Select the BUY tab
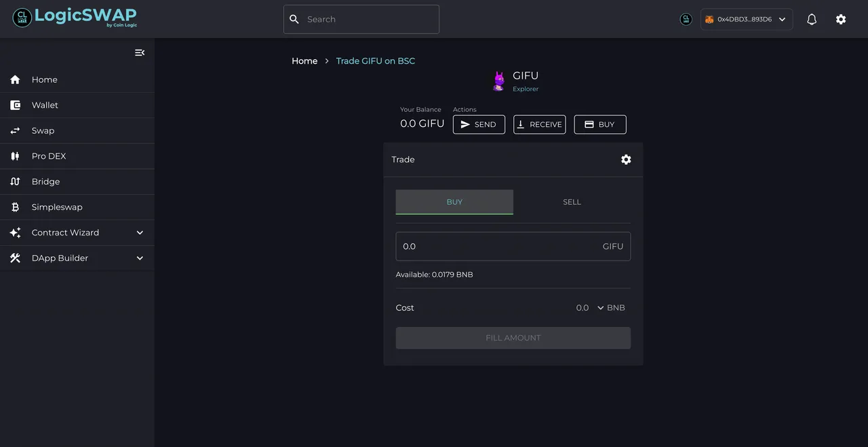Image resolution: width=868 pixels, height=447 pixels. pyautogui.click(x=454, y=202)
